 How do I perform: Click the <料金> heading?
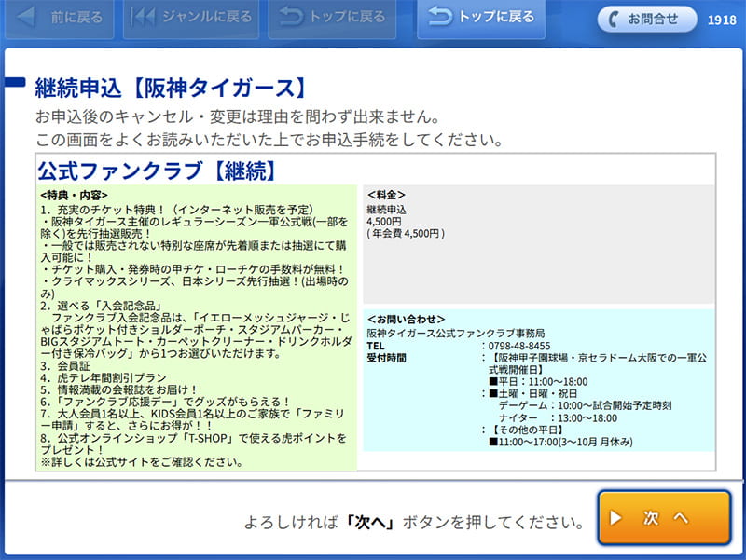pyautogui.click(x=386, y=195)
